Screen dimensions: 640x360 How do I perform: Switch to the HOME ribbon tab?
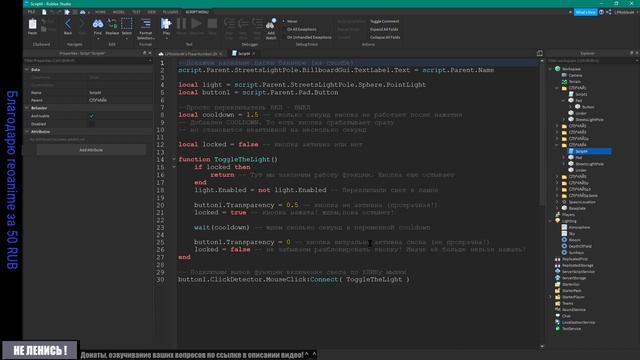point(100,12)
